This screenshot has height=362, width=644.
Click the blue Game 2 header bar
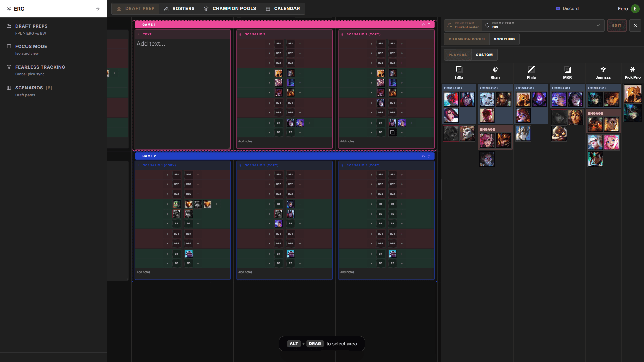(x=284, y=156)
